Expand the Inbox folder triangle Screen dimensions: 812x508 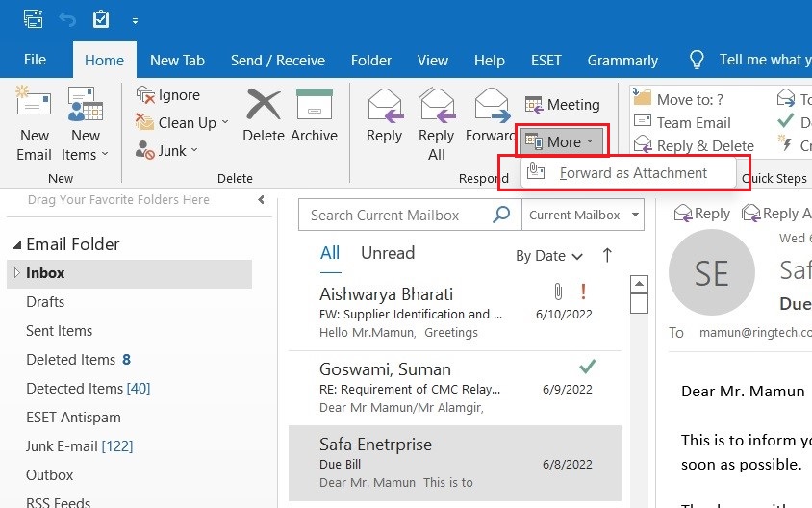coord(16,273)
